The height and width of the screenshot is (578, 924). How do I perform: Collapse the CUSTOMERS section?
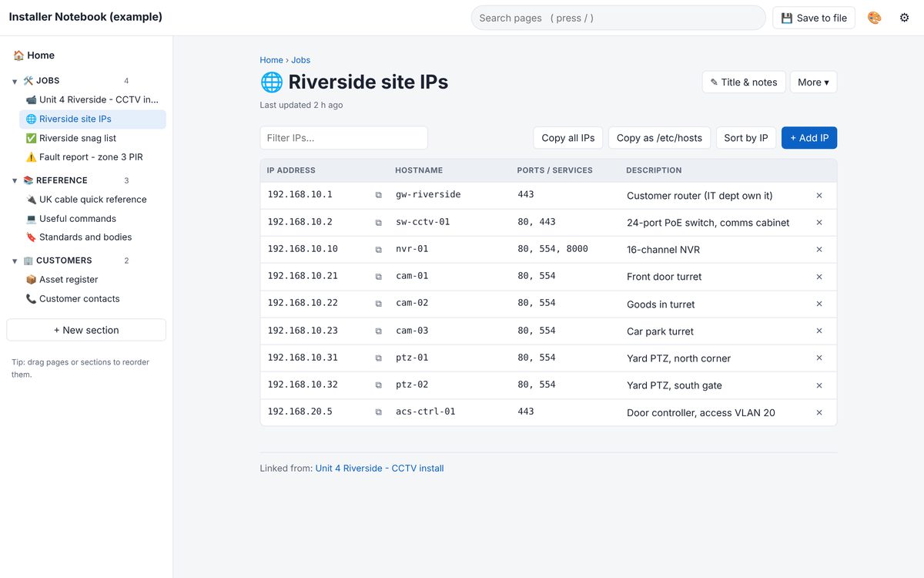pos(15,261)
